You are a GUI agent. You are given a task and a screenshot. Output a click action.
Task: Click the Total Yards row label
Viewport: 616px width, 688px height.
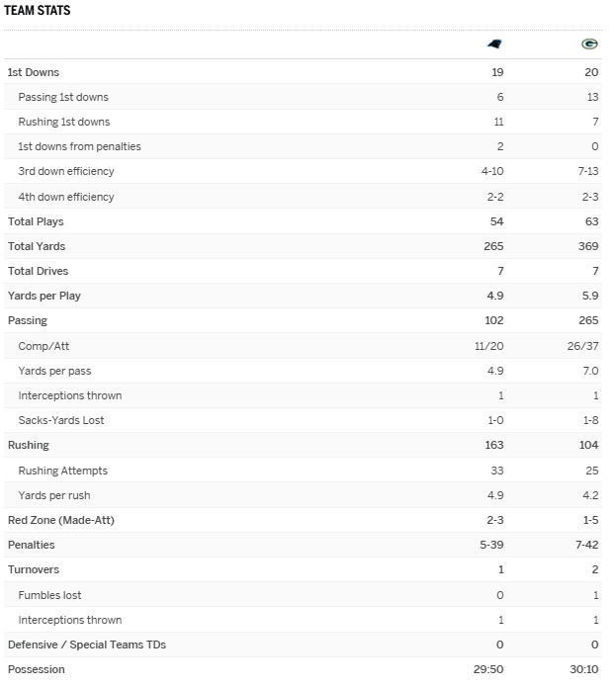point(37,246)
